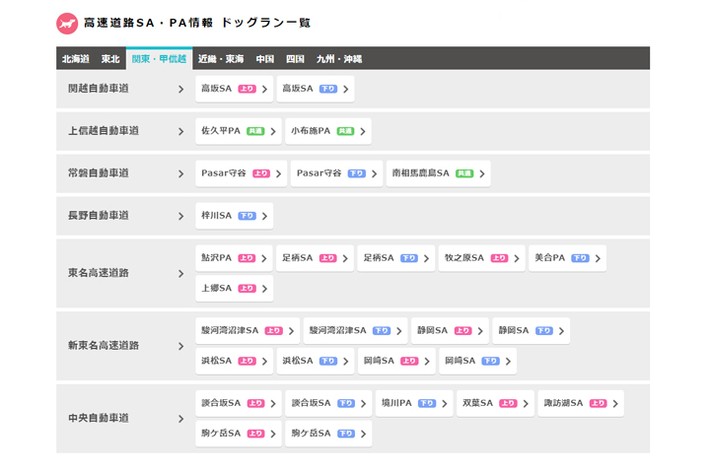Image resolution: width=710 pixels, height=473 pixels.
Task: Switch to the 近畿・東海 tab
Action: click(220, 58)
